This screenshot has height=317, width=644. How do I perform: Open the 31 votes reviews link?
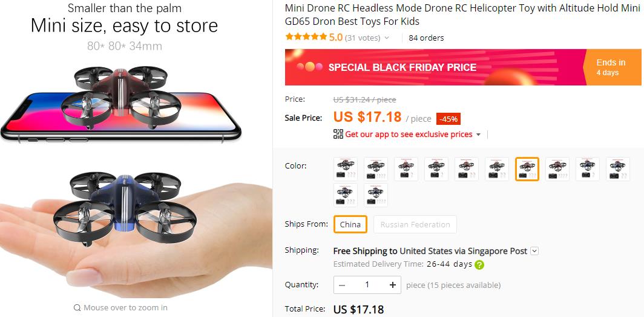pos(363,38)
